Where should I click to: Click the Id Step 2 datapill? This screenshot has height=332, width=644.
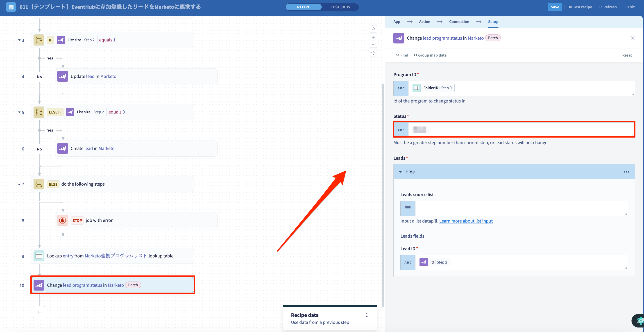(435, 262)
